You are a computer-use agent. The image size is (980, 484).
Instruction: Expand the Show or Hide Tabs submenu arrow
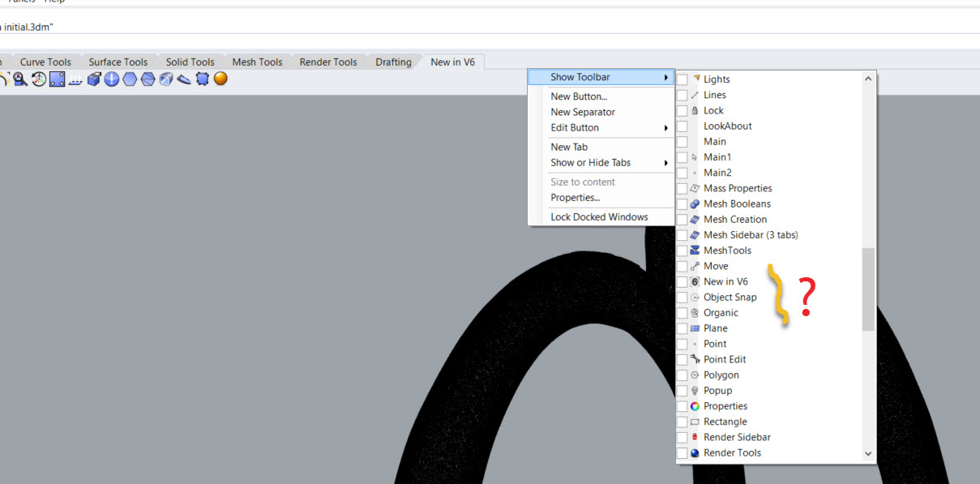[666, 162]
